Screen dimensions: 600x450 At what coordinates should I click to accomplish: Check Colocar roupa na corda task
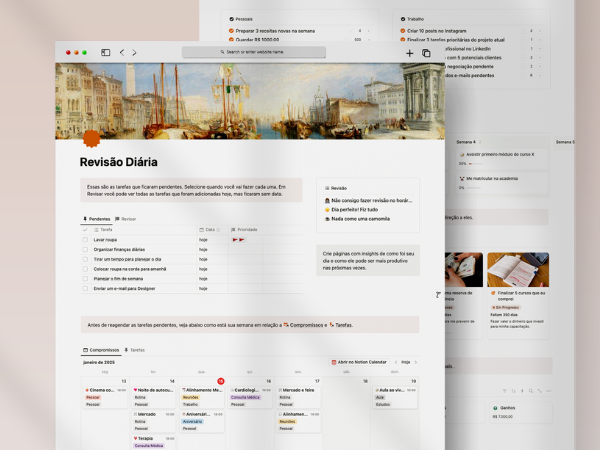85,269
